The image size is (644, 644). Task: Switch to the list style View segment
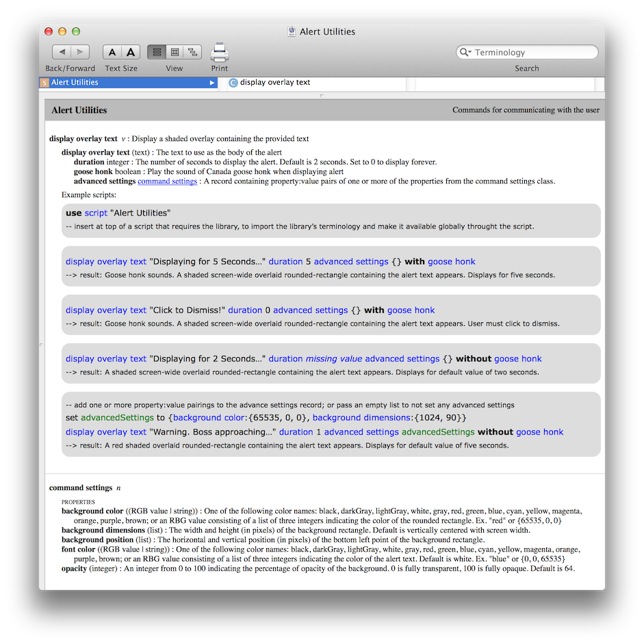pos(155,51)
